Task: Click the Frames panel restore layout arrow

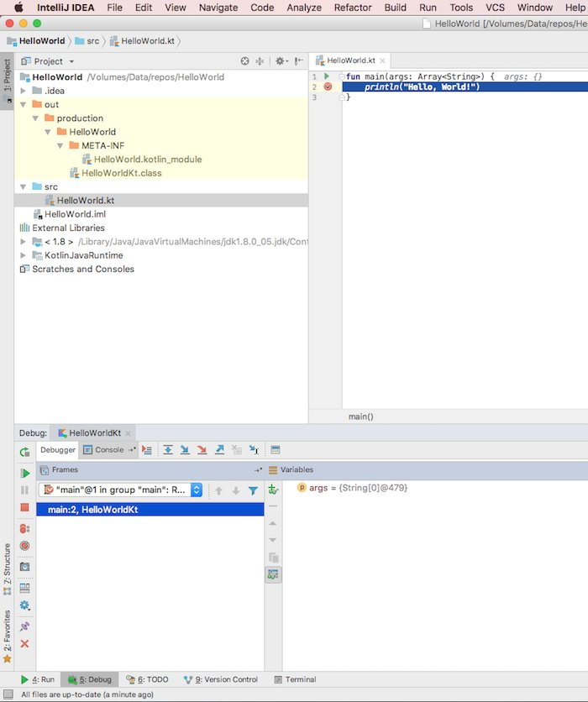Action: (x=258, y=470)
